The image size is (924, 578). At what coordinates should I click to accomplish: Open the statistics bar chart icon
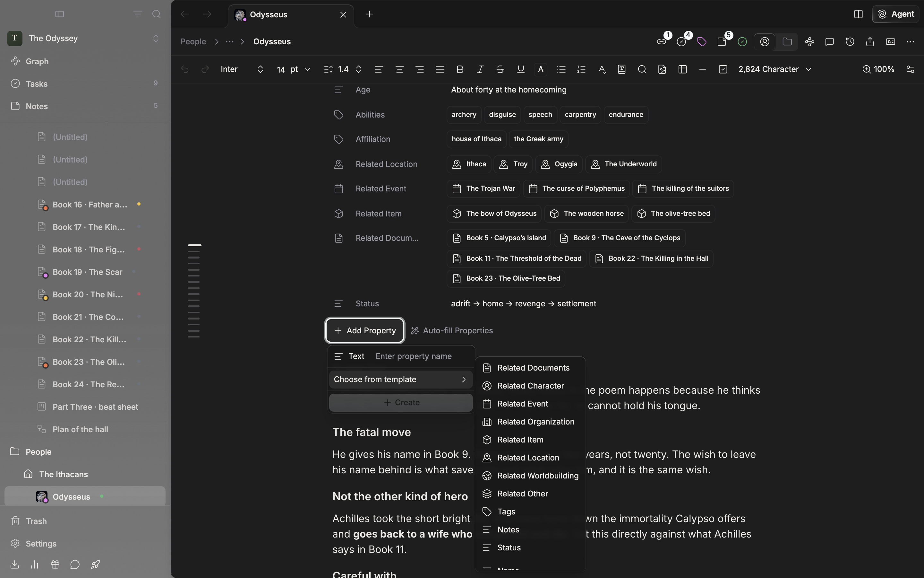click(x=35, y=565)
